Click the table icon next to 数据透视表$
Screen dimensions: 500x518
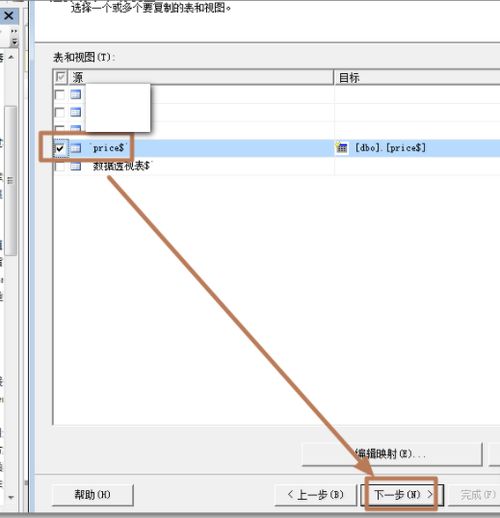click(76, 166)
